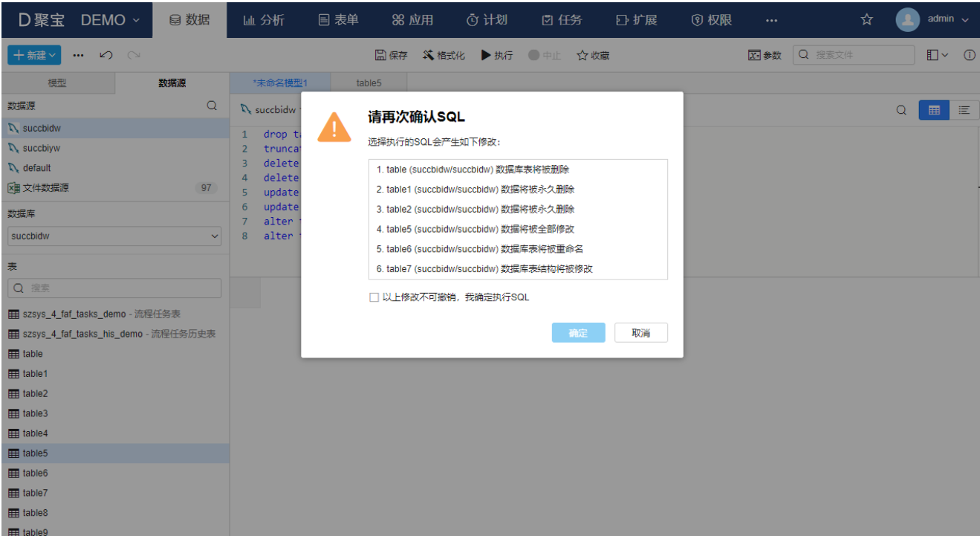Select table3 in the table list
Viewport: 980px width, 536px height.
click(114, 413)
